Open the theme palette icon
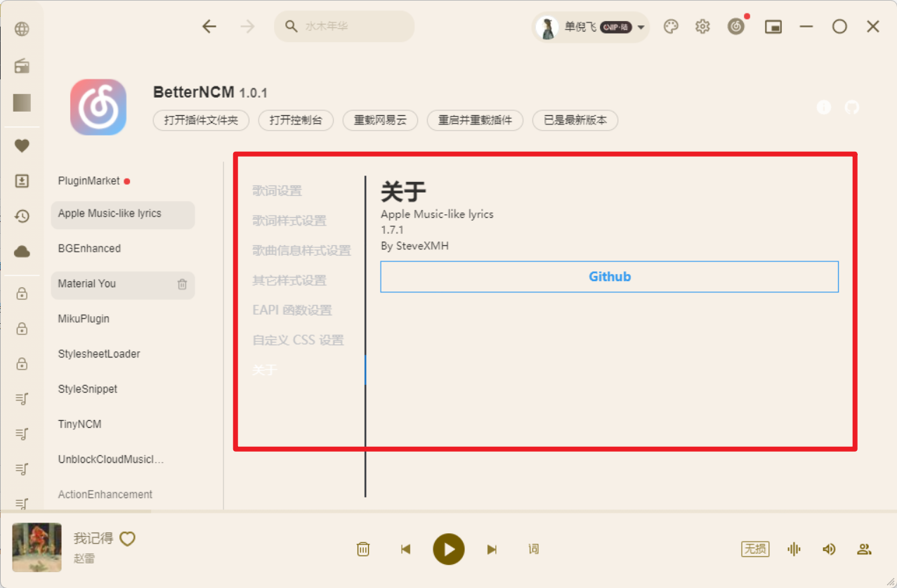The width and height of the screenshot is (897, 588). click(670, 26)
